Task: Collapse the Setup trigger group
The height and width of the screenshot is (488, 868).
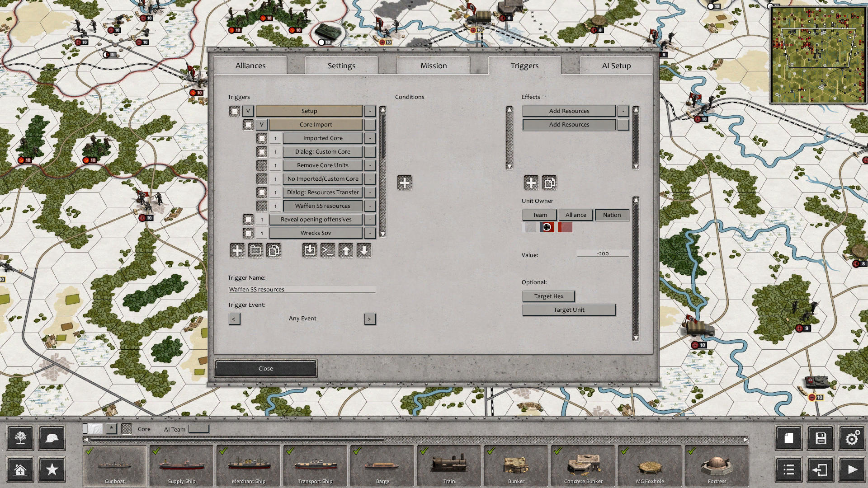Action: coord(248,111)
